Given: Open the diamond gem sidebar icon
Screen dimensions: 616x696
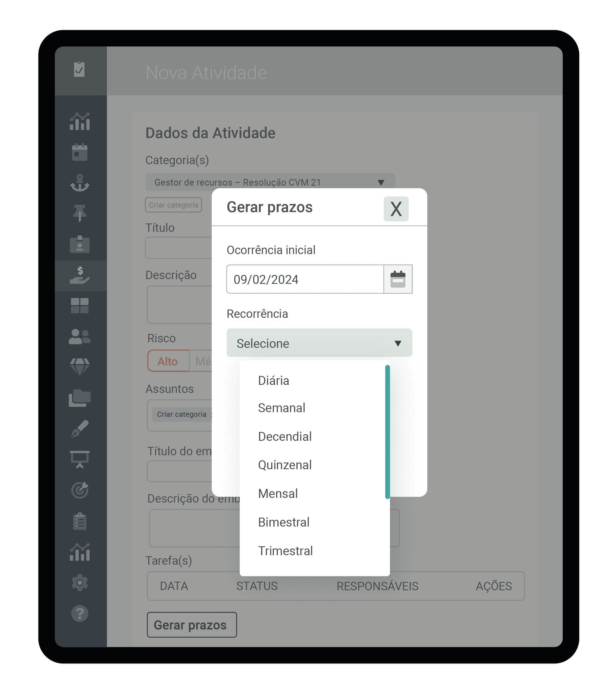Looking at the screenshot, I should 80,367.
